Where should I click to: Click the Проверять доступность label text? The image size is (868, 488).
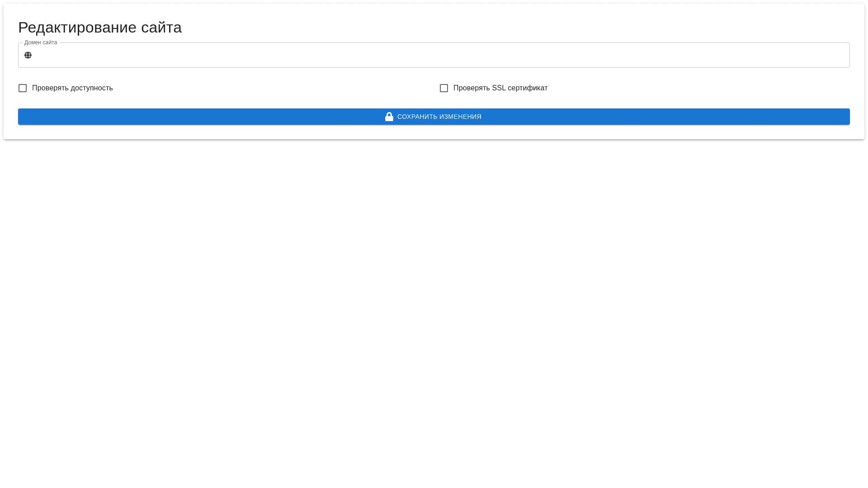click(72, 88)
